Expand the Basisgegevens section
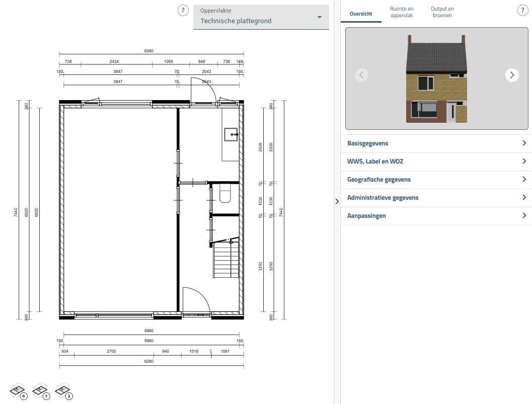This screenshot has width=532, height=404. click(436, 143)
